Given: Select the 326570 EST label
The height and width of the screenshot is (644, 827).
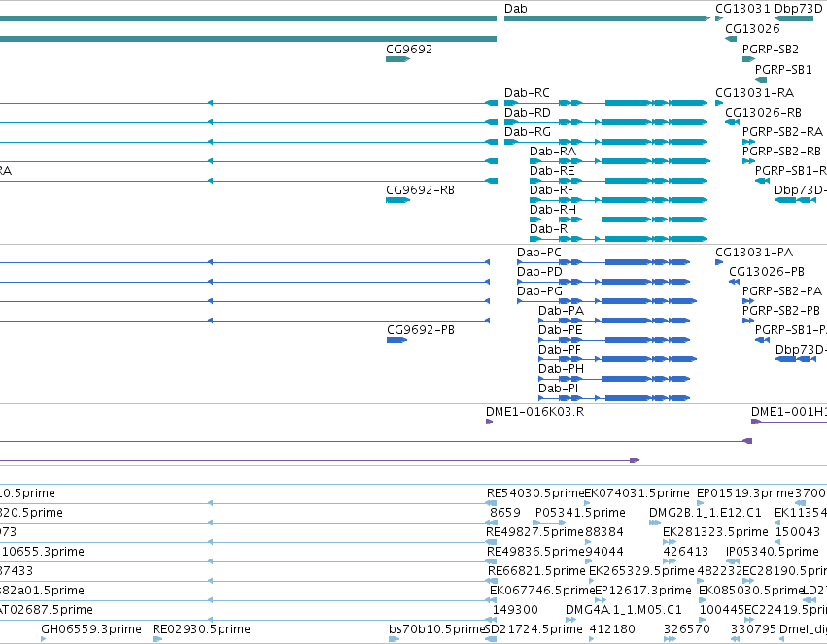Looking at the screenshot, I should 687,629.
